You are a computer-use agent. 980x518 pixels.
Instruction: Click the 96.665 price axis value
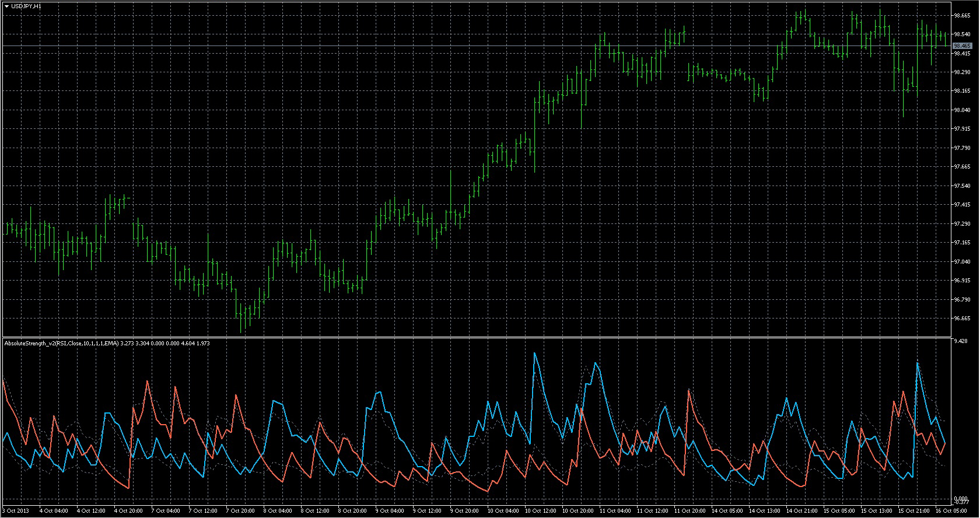(962, 318)
